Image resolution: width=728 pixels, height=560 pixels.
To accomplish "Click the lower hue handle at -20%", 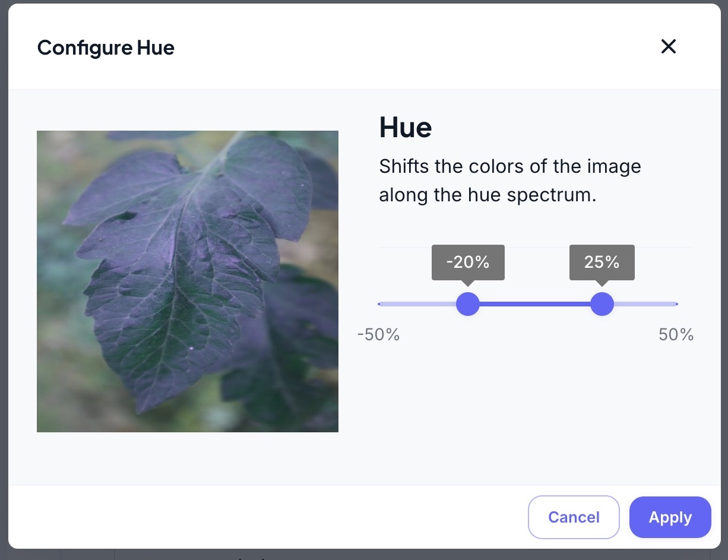I will (x=468, y=304).
